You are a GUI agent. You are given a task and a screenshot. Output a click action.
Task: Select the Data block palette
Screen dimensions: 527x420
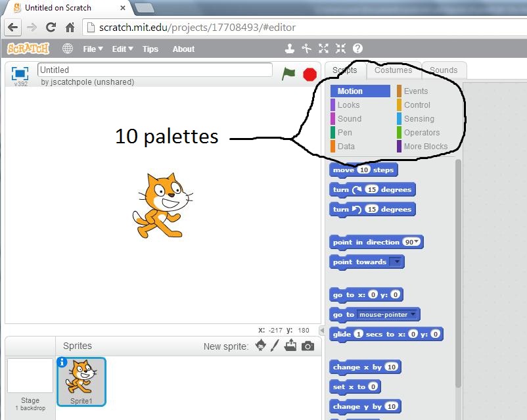click(360, 147)
